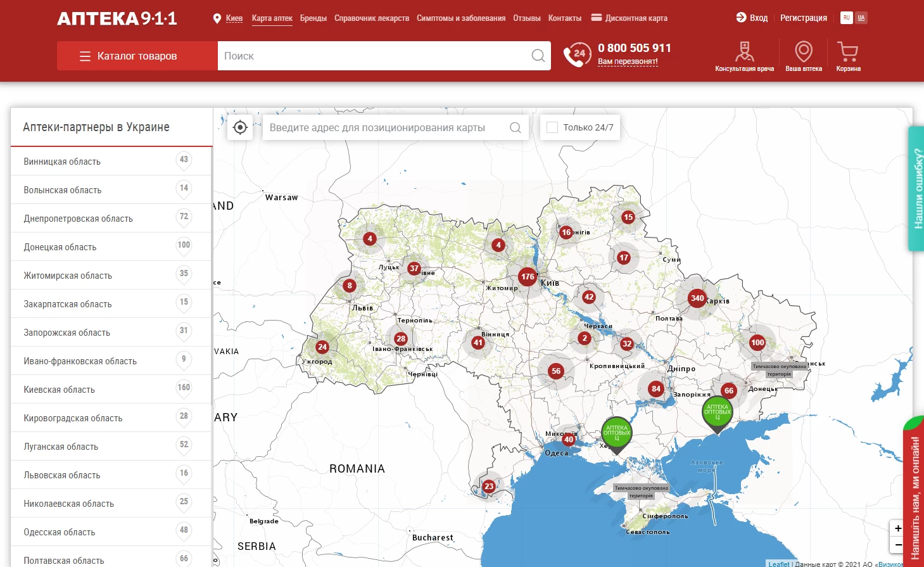The height and width of the screenshot is (567, 924).
Task: Click the Регистрация link
Action: pyautogui.click(x=804, y=18)
